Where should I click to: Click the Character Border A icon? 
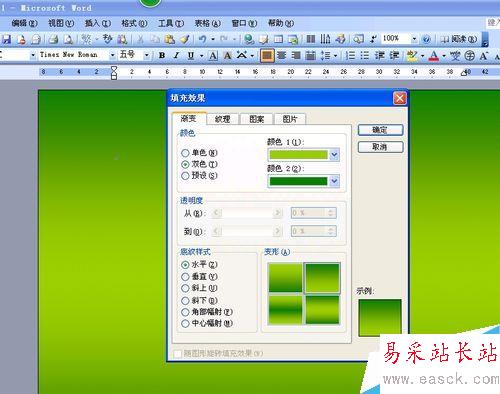[213, 55]
